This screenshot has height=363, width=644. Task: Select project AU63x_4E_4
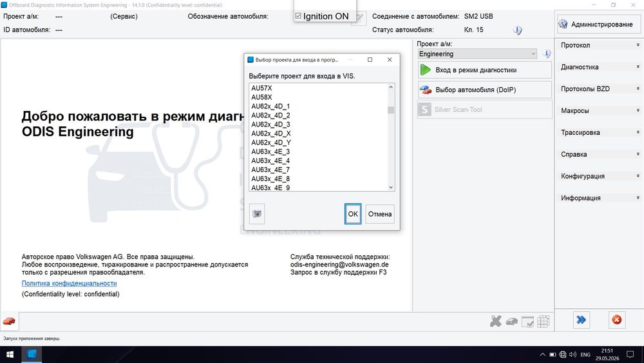coord(270,161)
